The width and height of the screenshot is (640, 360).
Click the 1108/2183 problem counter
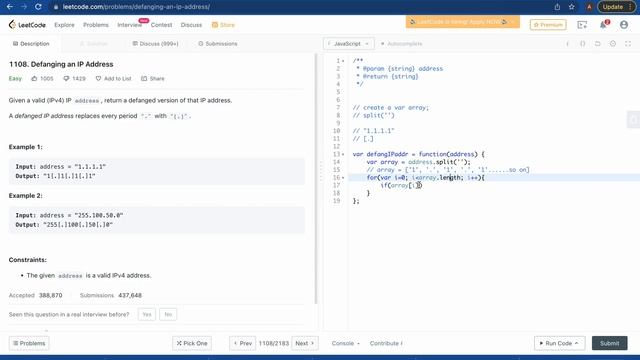pyautogui.click(x=274, y=343)
